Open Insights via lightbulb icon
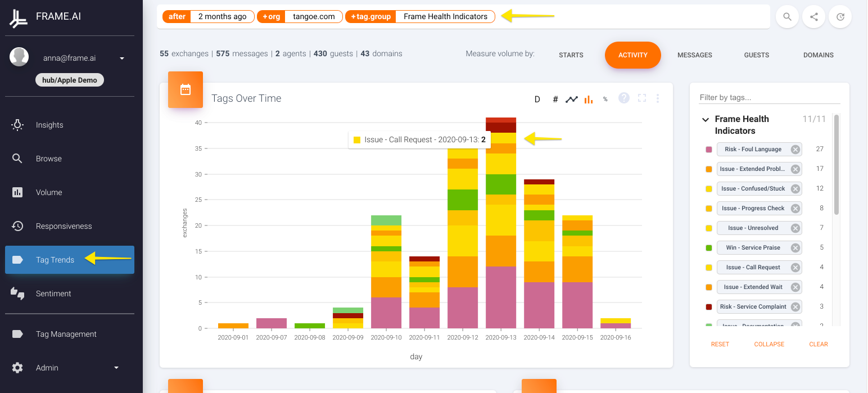Screen dimensions: 868x393 [x=17, y=125]
